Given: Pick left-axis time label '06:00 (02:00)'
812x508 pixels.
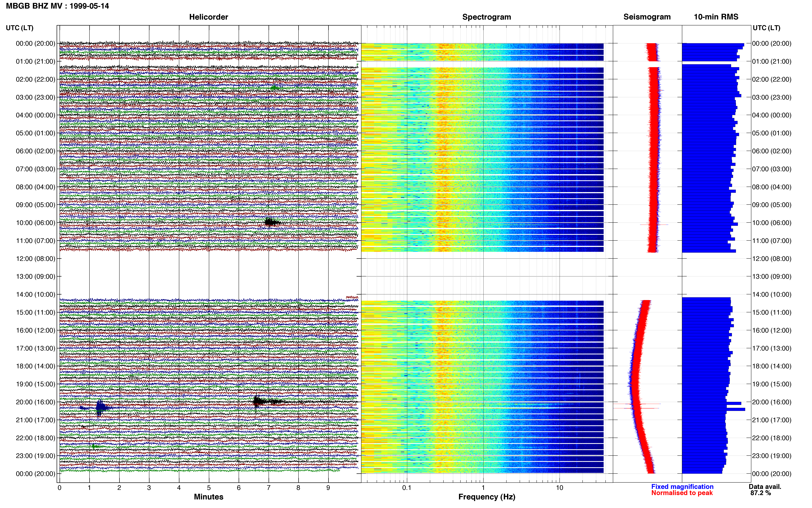Looking at the screenshot, I should click(36, 151).
